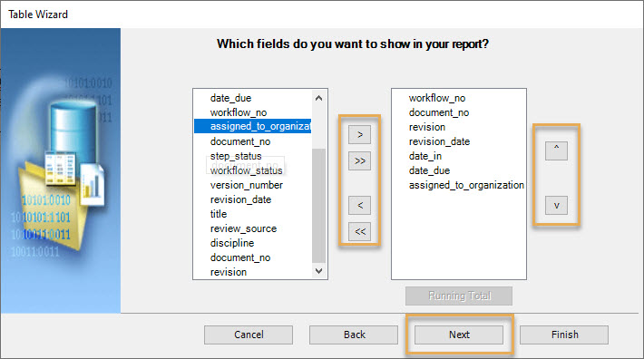The image size is (644, 359).
Task: Select assigned_to_organization in report fields list
Action: click(x=466, y=185)
